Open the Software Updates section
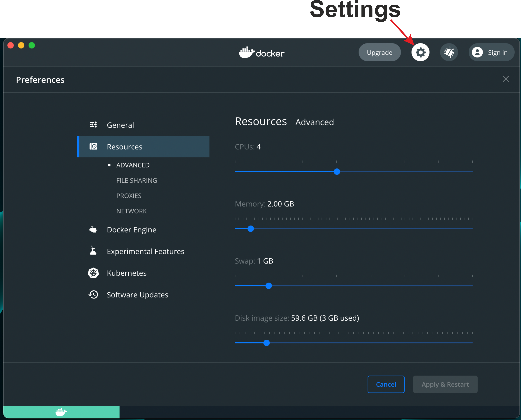Viewport: 521px width, 420px height. coord(143,295)
